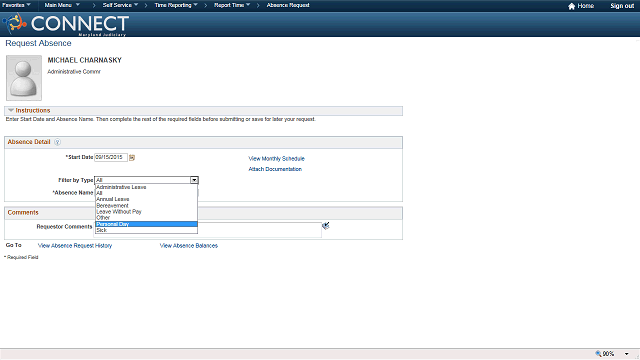640x360 pixels.
Task: Open Report Time breadcrumb menu
Action: point(232,5)
